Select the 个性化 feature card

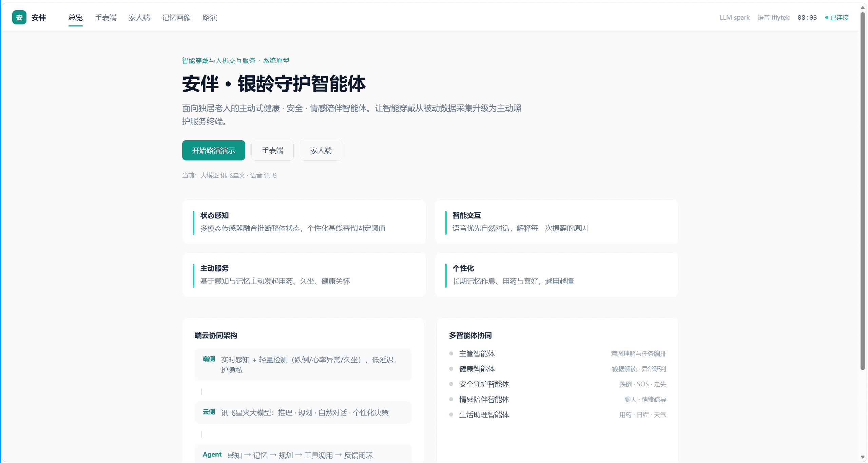[557, 275]
